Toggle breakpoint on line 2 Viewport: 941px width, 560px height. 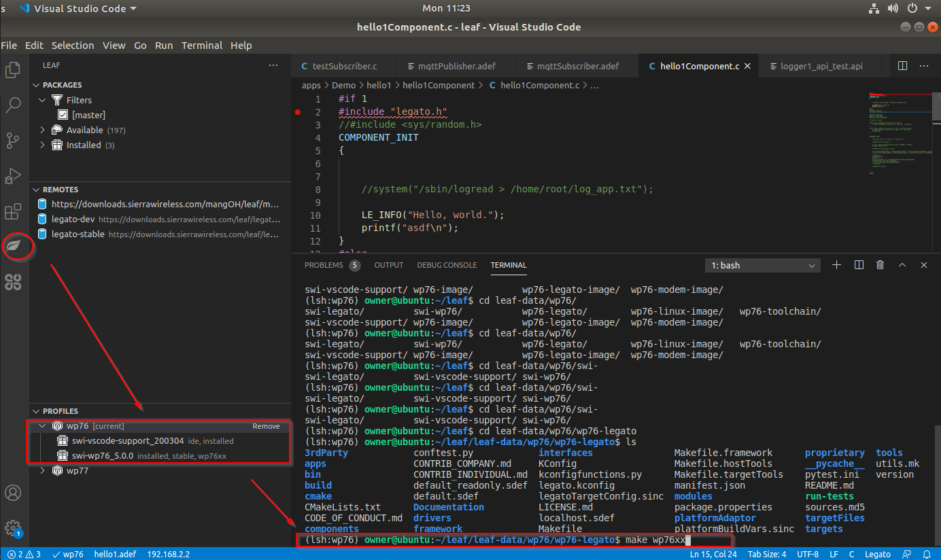click(298, 111)
